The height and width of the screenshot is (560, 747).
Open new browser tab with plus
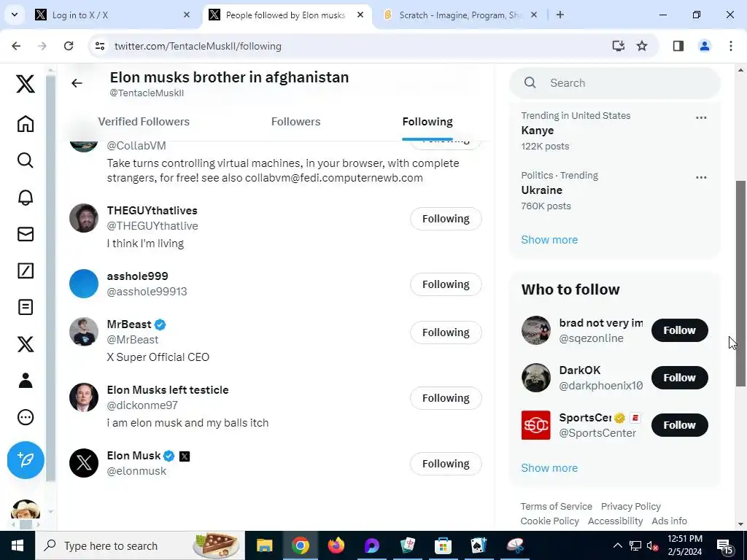pyautogui.click(x=560, y=15)
